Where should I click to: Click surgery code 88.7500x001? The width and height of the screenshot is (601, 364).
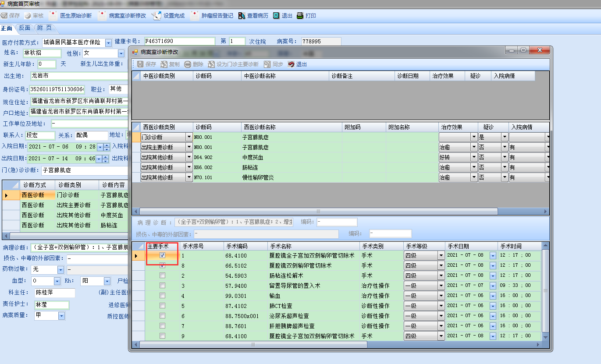(x=245, y=316)
